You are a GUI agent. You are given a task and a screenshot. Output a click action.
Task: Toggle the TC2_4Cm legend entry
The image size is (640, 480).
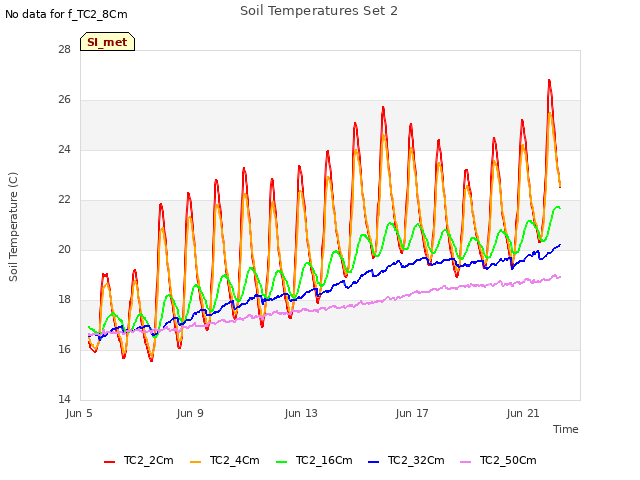pyautogui.click(x=225, y=461)
